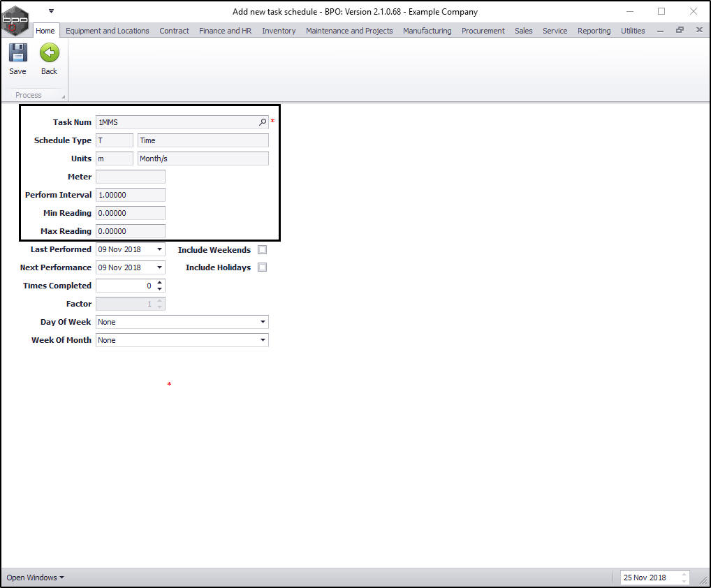Open the quick access toolbar dropdown arrow
This screenshot has height=588, width=711.
51,10
